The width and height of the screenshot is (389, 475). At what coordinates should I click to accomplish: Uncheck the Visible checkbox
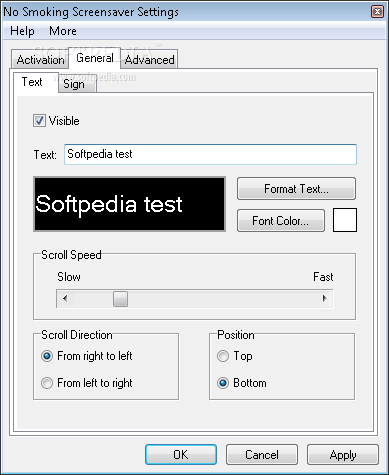(x=39, y=121)
